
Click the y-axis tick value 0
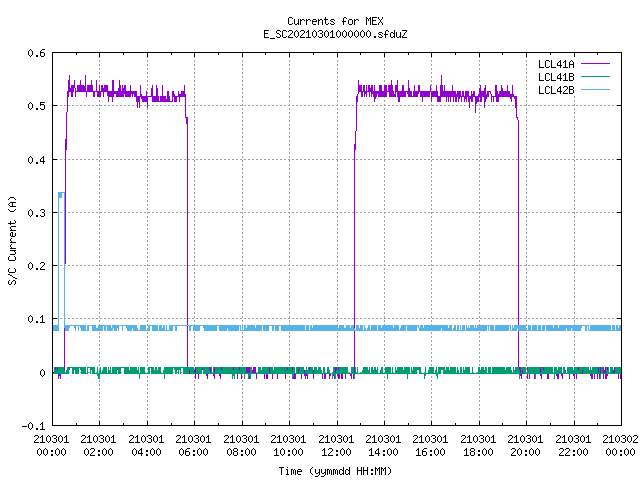point(42,373)
